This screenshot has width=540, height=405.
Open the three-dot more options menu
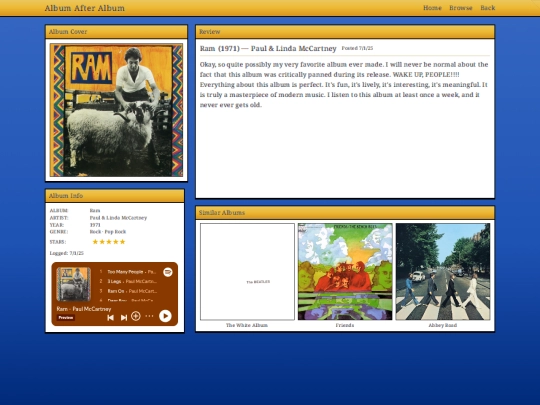(149, 316)
